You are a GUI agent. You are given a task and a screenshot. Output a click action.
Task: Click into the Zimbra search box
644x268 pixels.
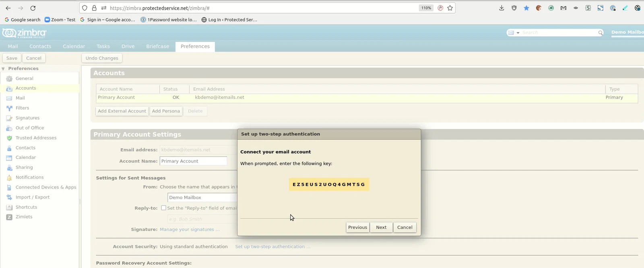coord(559,33)
